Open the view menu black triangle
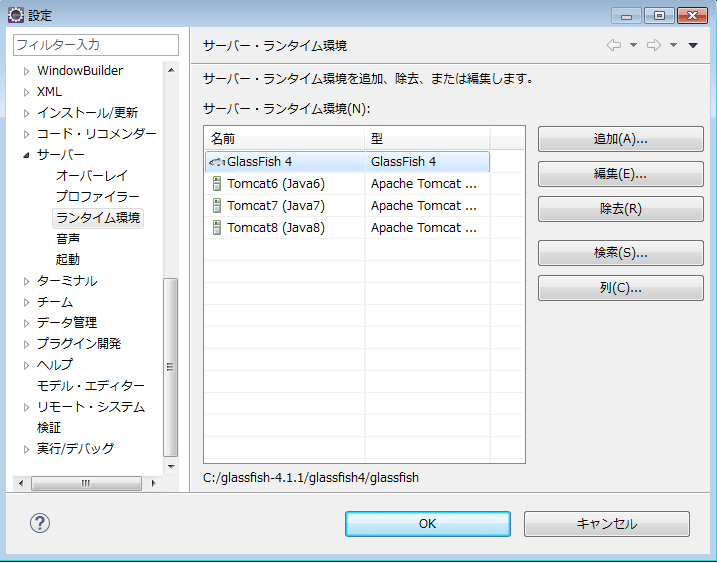Screen dimensions: 717x563 click(693, 45)
